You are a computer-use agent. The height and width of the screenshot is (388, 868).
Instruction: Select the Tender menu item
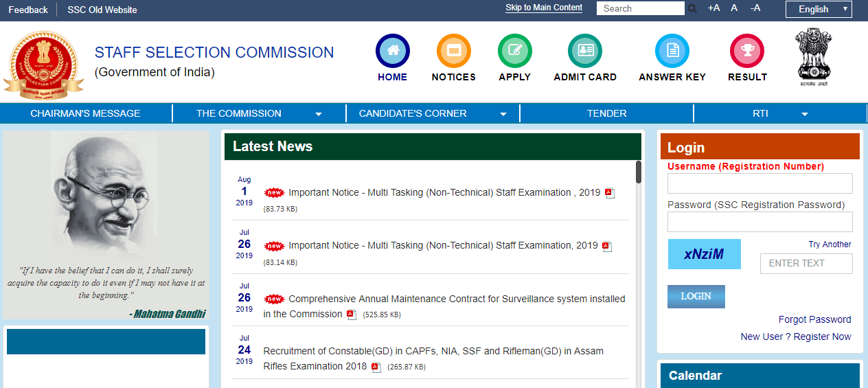coord(606,113)
